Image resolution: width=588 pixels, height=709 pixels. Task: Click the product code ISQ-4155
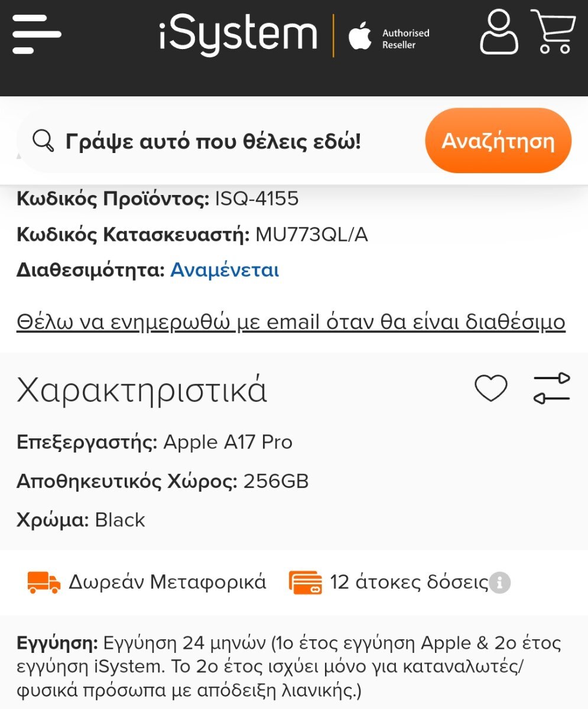click(x=256, y=199)
